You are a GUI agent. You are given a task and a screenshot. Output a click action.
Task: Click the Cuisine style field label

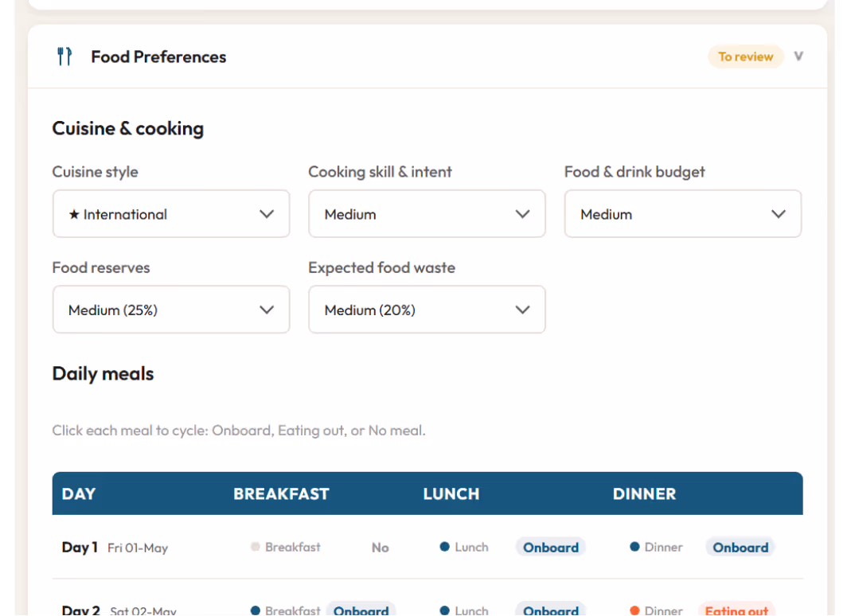tap(95, 172)
